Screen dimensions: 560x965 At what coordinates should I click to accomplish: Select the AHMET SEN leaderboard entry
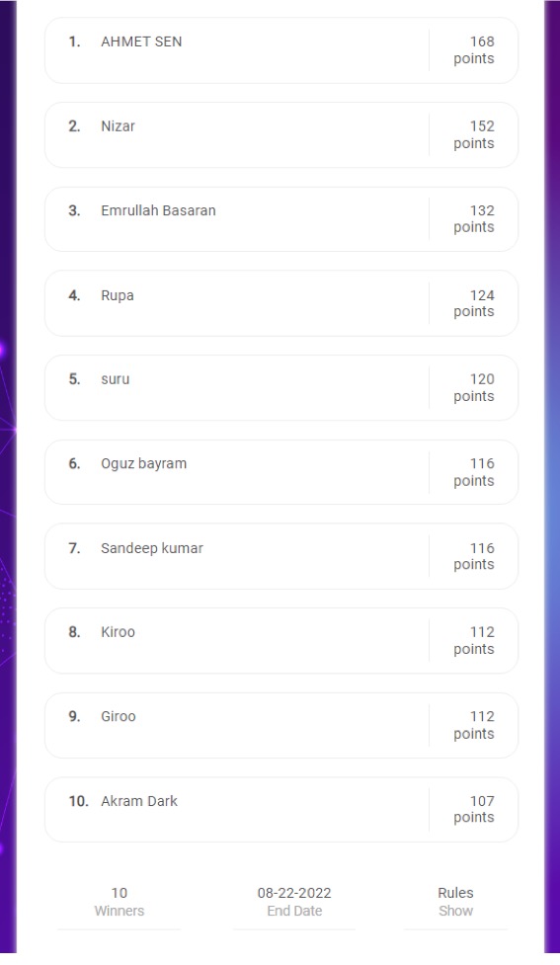(x=281, y=50)
